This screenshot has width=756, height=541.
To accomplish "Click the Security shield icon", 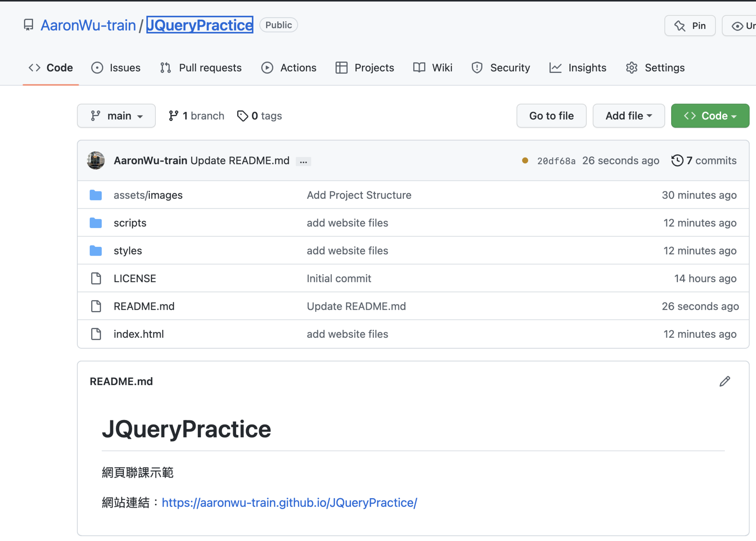I will 477,68.
